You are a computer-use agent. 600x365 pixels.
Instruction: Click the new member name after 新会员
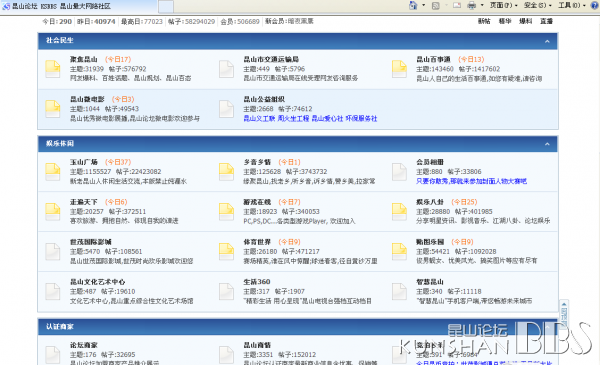pyautogui.click(x=300, y=21)
